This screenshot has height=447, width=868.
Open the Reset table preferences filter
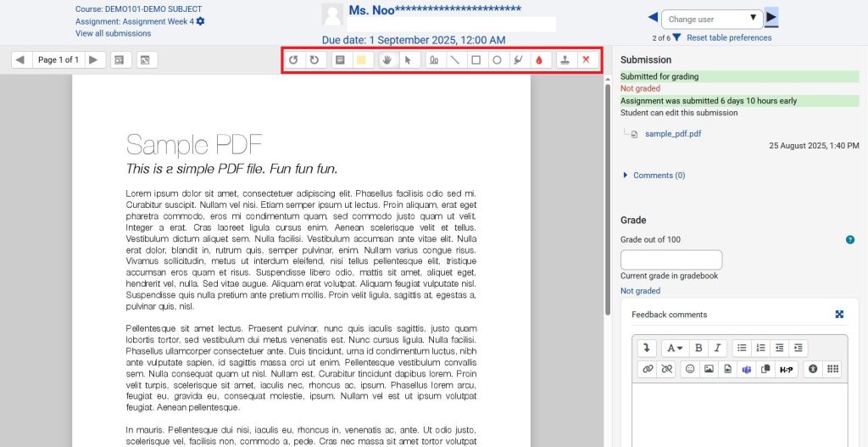coord(676,37)
